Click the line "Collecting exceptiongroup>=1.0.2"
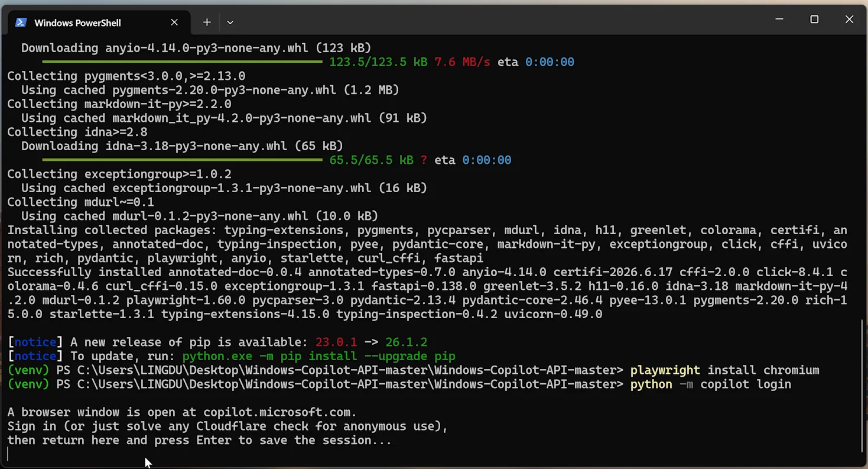This screenshot has height=469, width=868. point(119,174)
